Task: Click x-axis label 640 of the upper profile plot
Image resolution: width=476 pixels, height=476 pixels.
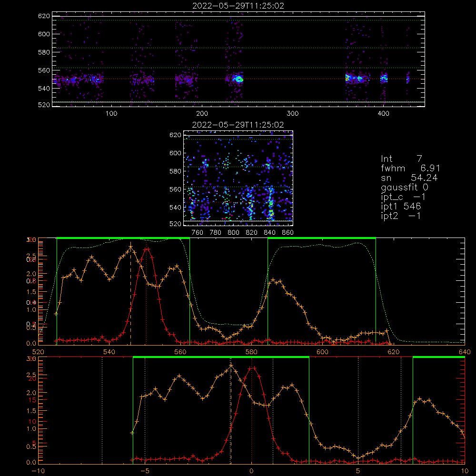Action: click(465, 352)
